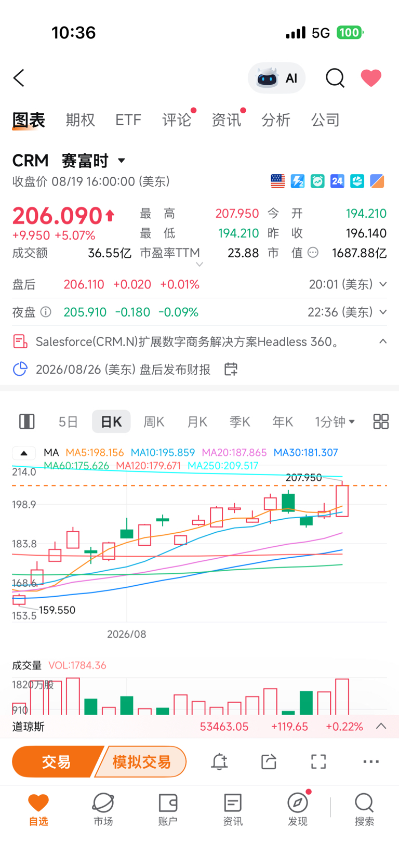Expand the 盘后 after-hours row chevron

383,284
